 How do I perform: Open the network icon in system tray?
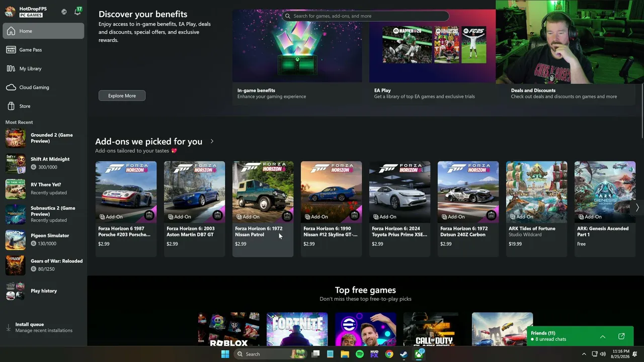pos(594,354)
